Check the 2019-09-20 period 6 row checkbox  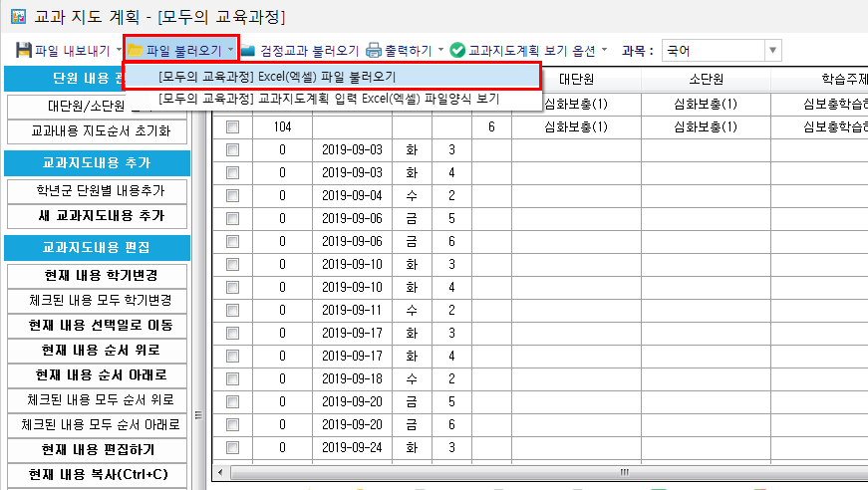[232, 424]
